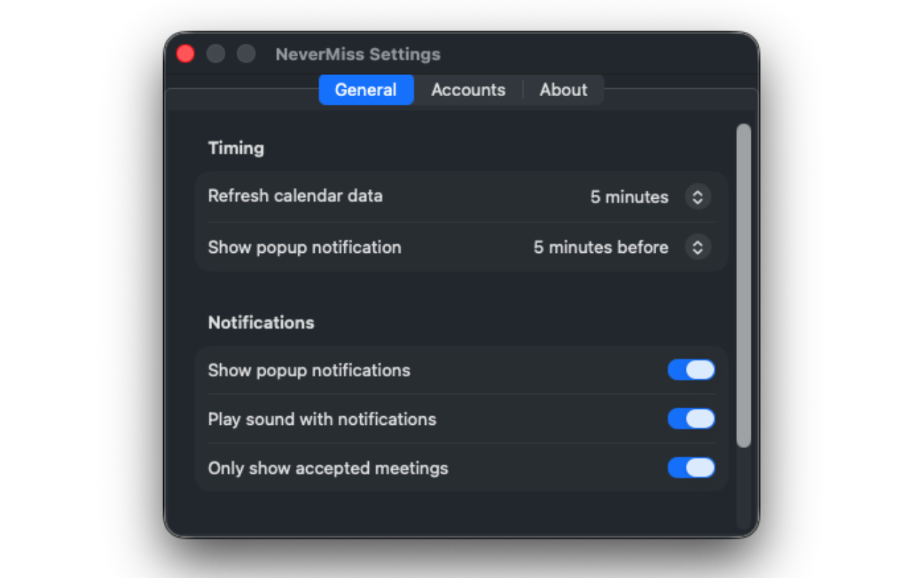Image resolution: width=924 pixels, height=578 pixels.
Task: Click the 5 minutes before value text
Action: [x=601, y=247]
